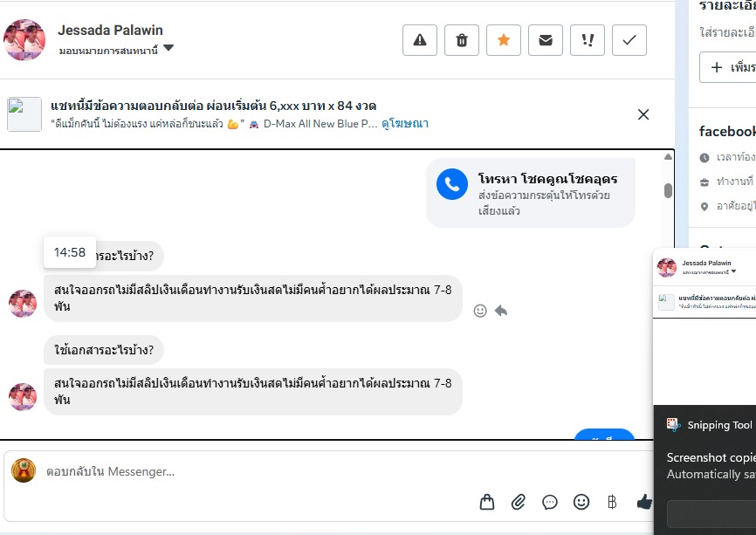The height and width of the screenshot is (535, 756).
Task: Send a thumbs-up like
Action: pos(644,502)
